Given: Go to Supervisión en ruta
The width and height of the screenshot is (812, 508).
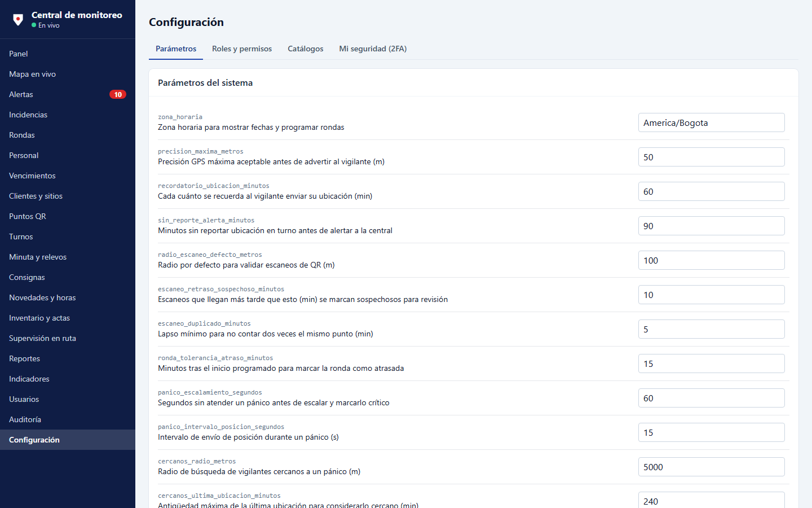Looking at the screenshot, I should click(x=68, y=338).
